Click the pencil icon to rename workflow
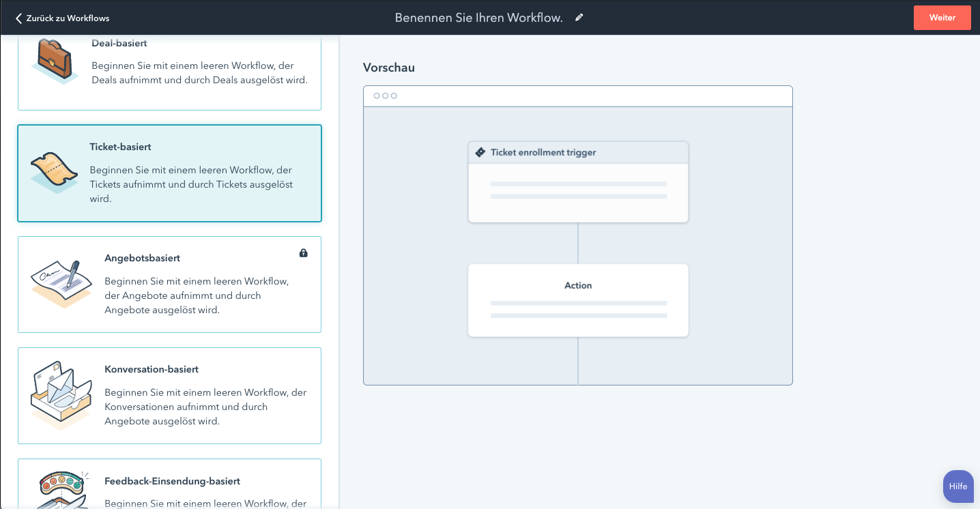The width and height of the screenshot is (980, 509). 579,18
